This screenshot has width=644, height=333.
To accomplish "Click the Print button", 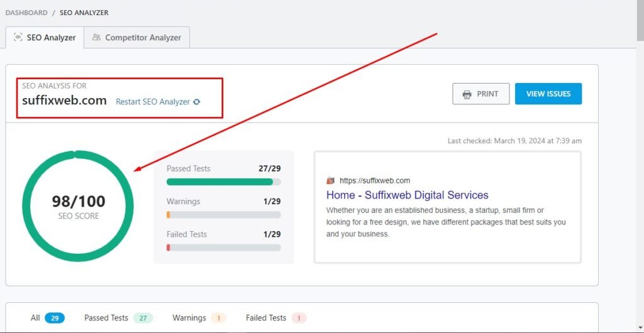I will pos(480,94).
